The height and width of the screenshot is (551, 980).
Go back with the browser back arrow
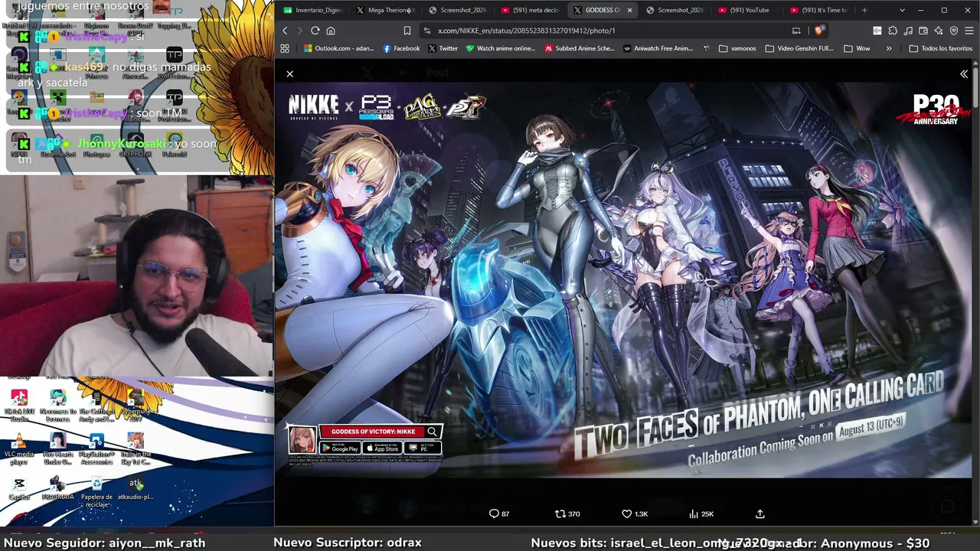pos(285,31)
